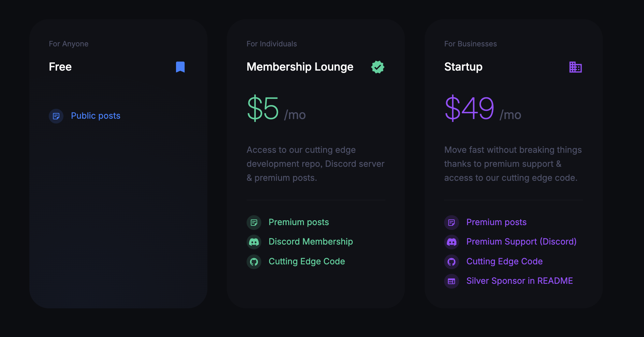
Task: Open Premium Support (Discord) feature
Action: coord(521,241)
